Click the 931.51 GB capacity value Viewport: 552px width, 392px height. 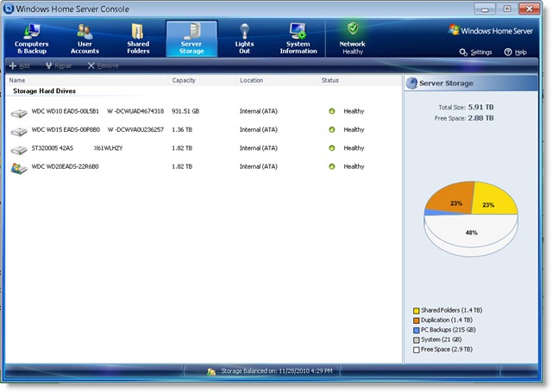(185, 111)
